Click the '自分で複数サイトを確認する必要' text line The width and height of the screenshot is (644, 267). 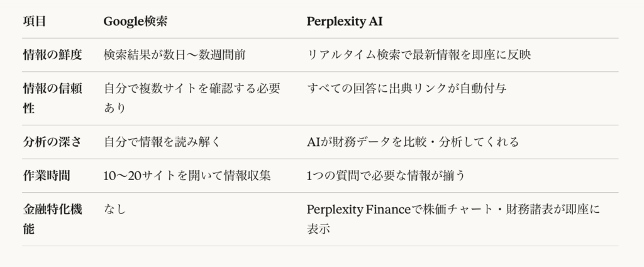point(192,89)
